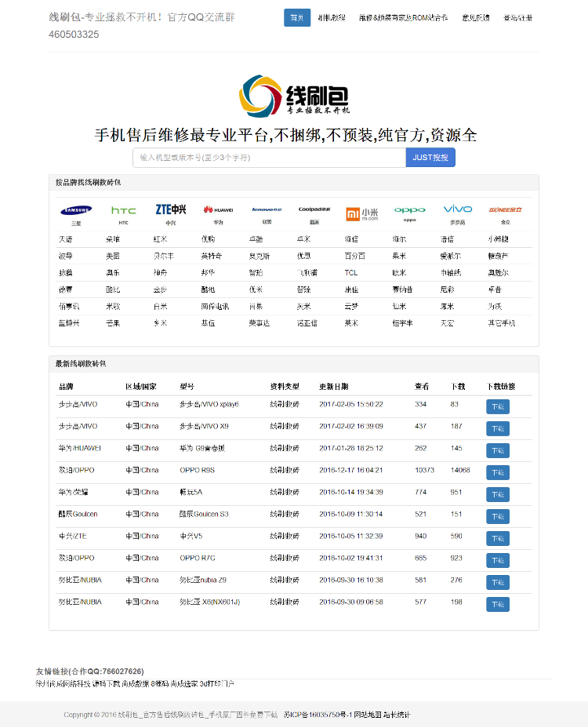
Task: Download the VIVO xplay6 firmware
Action: point(498,406)
